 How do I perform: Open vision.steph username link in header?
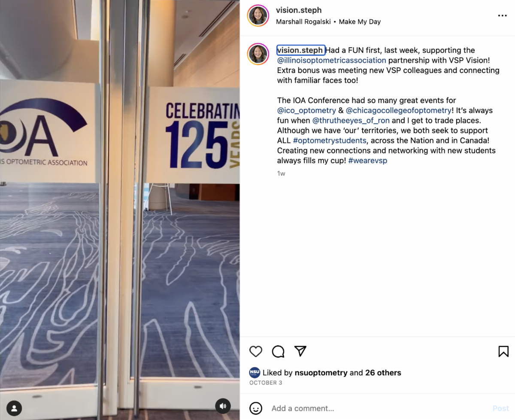[x=299, y=10]
